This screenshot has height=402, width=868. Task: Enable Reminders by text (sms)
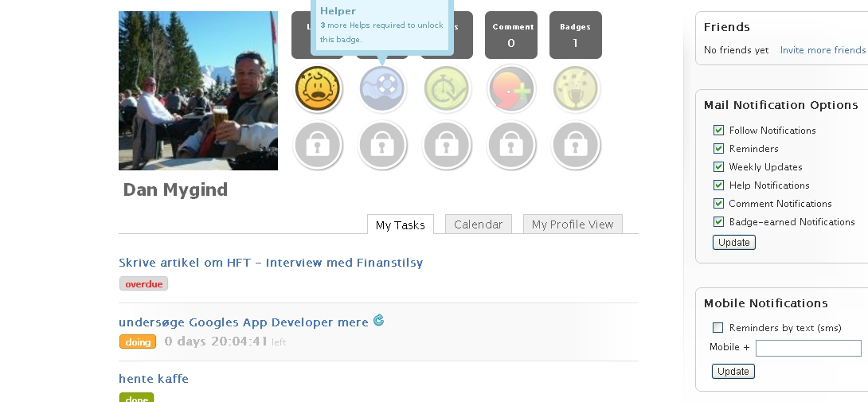(718, 328)
